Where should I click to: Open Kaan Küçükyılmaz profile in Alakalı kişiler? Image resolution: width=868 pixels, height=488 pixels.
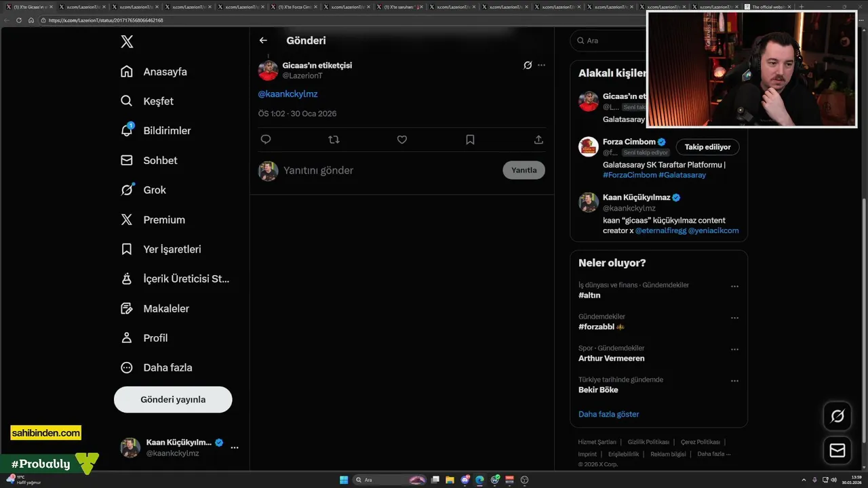point(636,197)
